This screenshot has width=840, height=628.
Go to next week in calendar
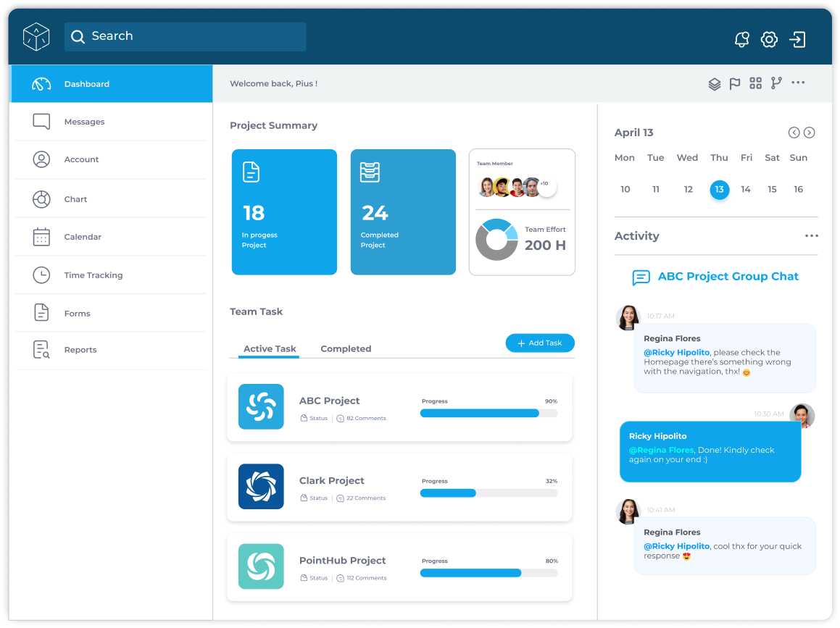click(x=810, y=133)
